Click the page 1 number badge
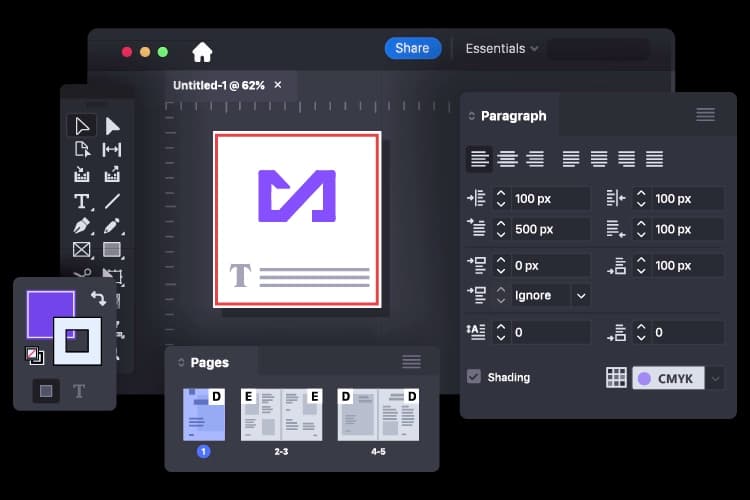Image resolution: width=750 pixels, height=500 pixels. 203,451
